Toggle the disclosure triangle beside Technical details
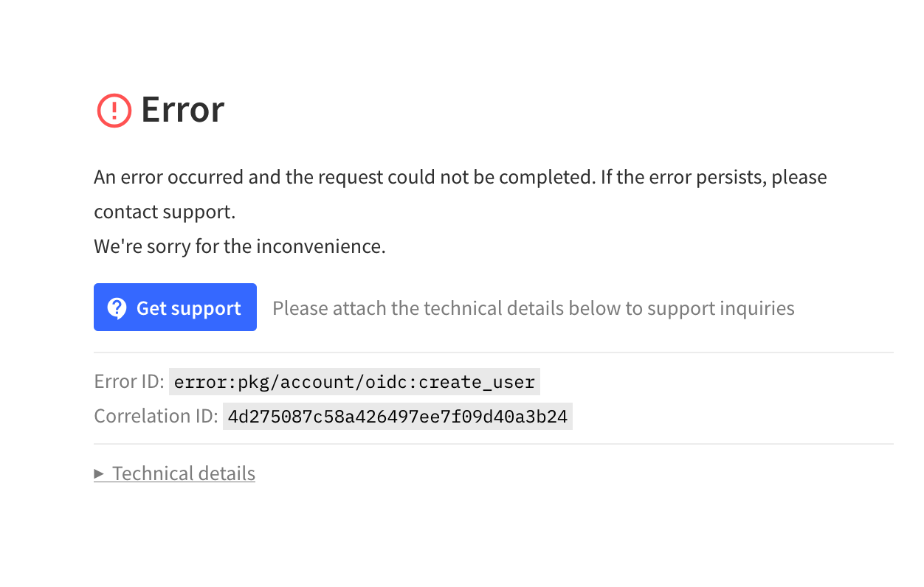 [x=99, y=473]
